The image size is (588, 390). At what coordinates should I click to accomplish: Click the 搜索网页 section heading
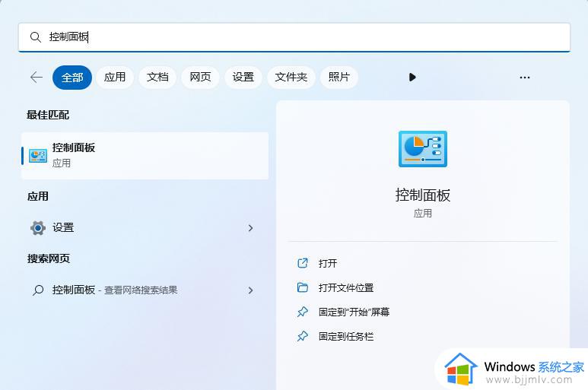(x=49, y=258)
